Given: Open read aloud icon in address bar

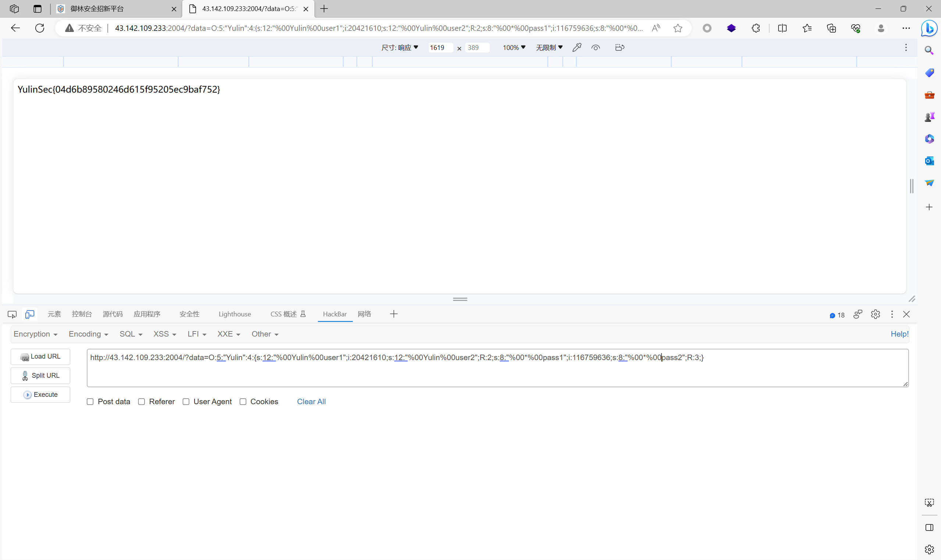Looking at the screenshot, I should click(x=656, y=28).
